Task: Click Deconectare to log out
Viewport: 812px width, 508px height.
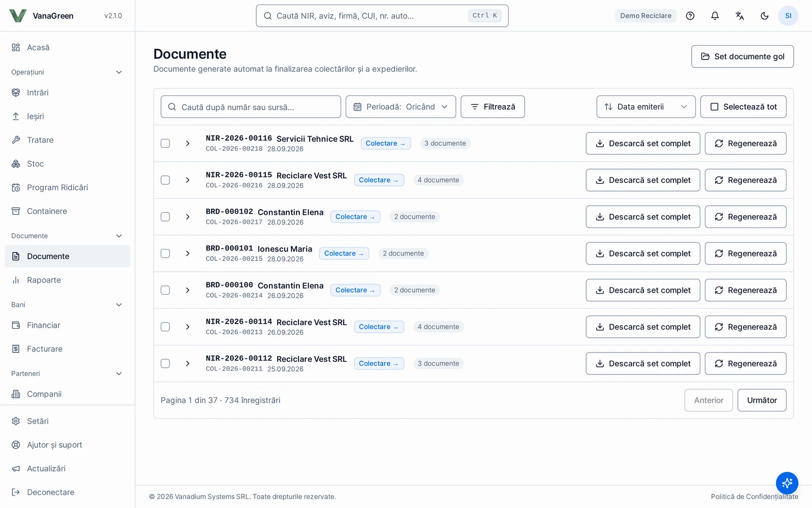Action: pyautogui.click(x=67, y=492)
